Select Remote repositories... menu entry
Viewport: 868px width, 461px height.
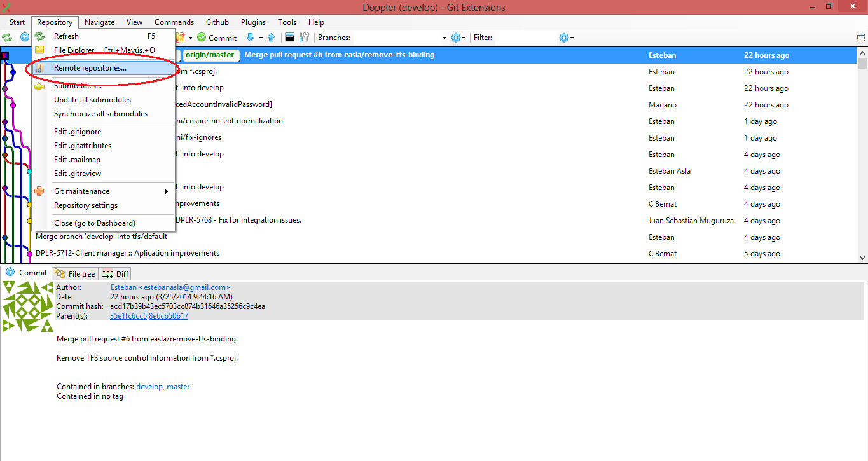pos(103,68)
